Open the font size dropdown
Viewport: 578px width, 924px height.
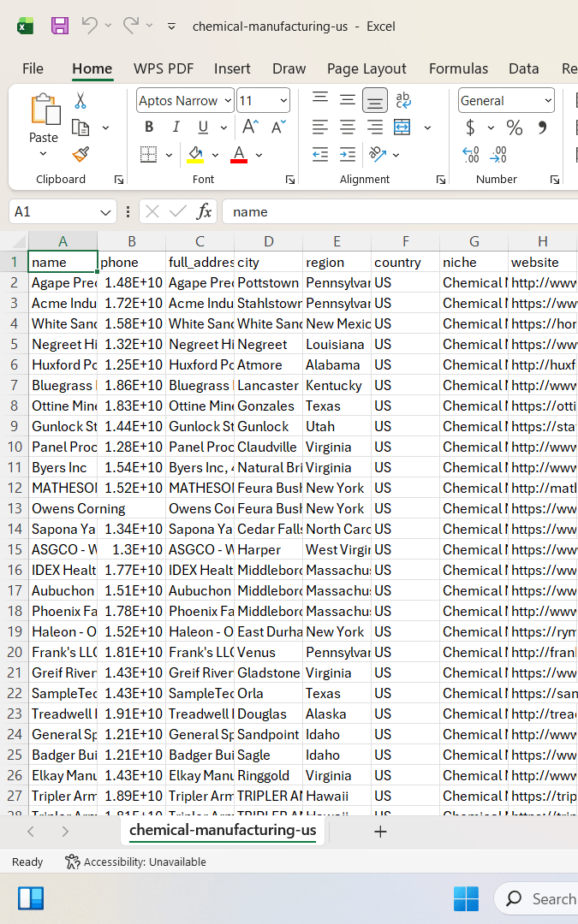tap(283, 101)
